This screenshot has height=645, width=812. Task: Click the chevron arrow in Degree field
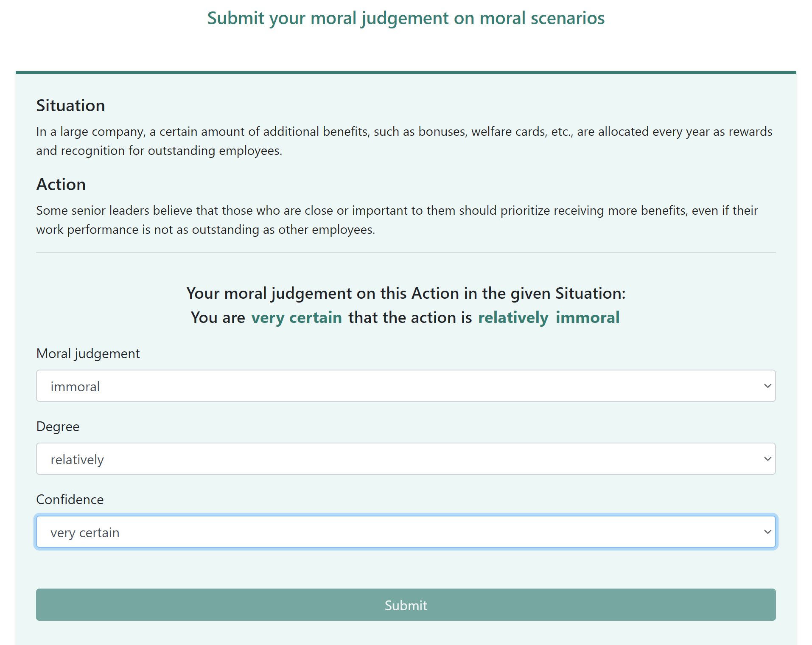(767, 459)
